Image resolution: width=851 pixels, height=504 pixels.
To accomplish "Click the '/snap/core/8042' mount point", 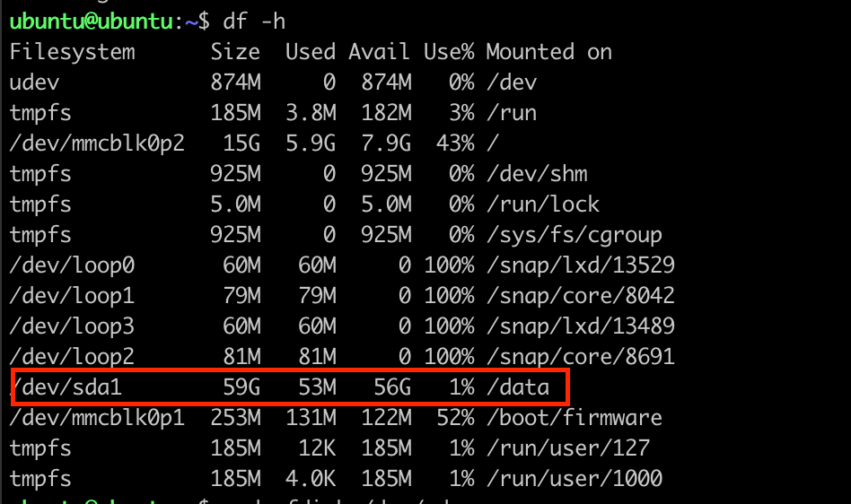I will tap(581, 296).
